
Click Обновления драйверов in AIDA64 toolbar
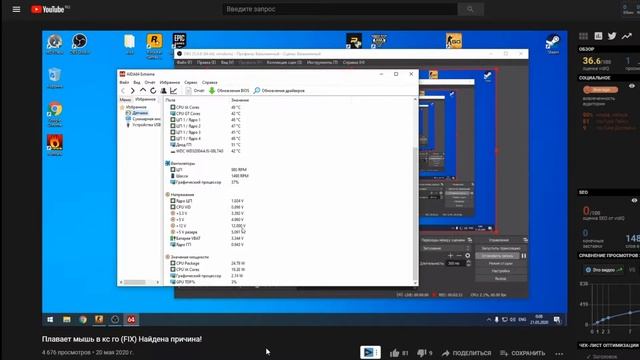point(279,91)
